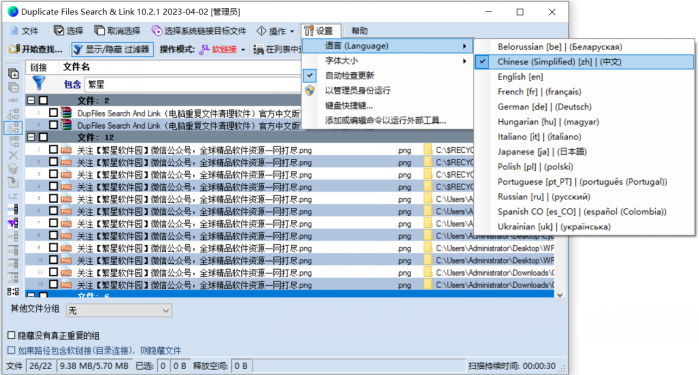
Task: Check the first DupFiles Search And Link file
Action: (x=53, y=112)
